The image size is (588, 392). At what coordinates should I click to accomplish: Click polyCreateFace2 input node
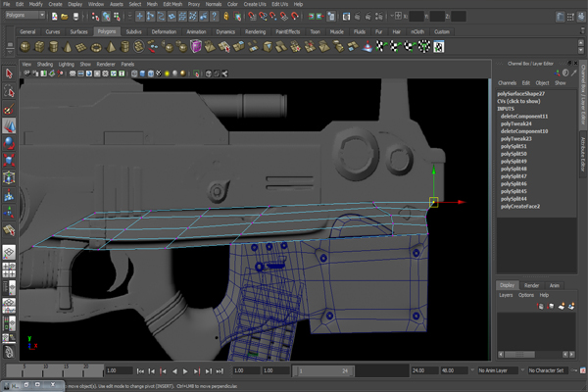[520, 207]
